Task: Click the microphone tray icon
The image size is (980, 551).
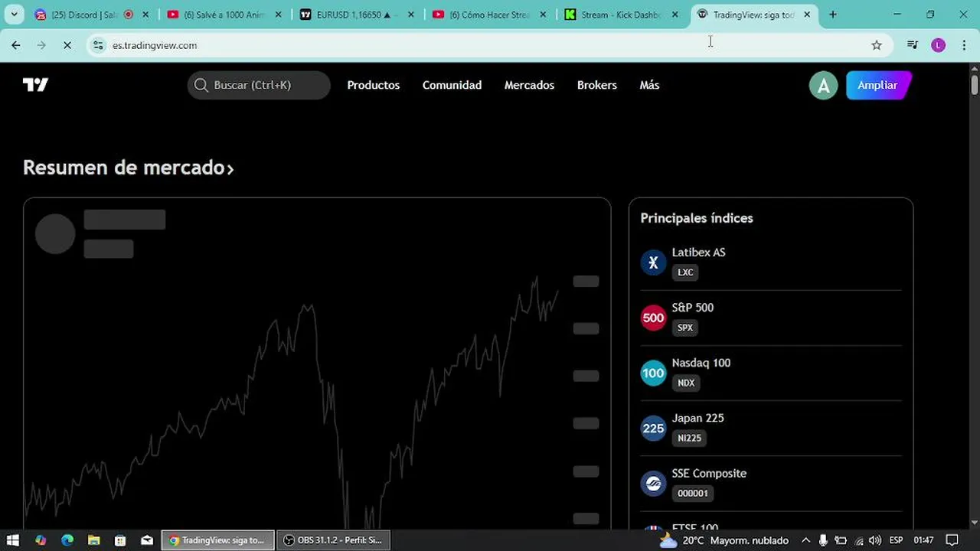Action: pyautogui.click(x=823, y=540)
